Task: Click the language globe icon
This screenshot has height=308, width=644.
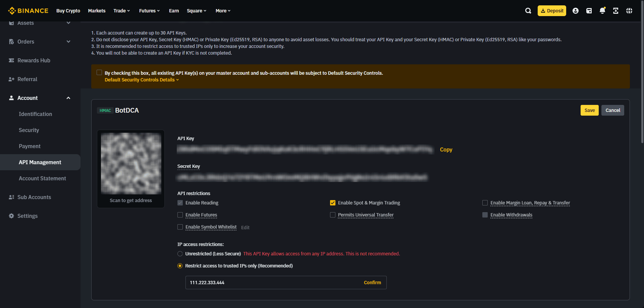Action: (x=629, y=11)
